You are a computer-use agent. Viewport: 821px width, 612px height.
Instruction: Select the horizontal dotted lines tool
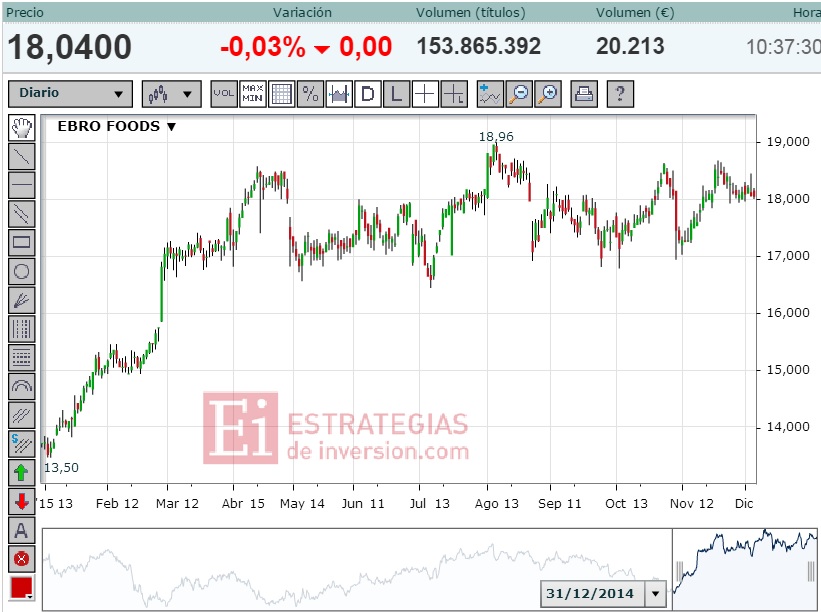click(21, 358)
